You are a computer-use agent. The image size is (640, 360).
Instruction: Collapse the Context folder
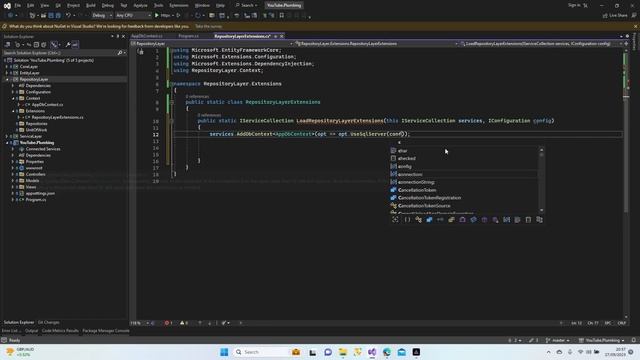(x=13, y=98)
